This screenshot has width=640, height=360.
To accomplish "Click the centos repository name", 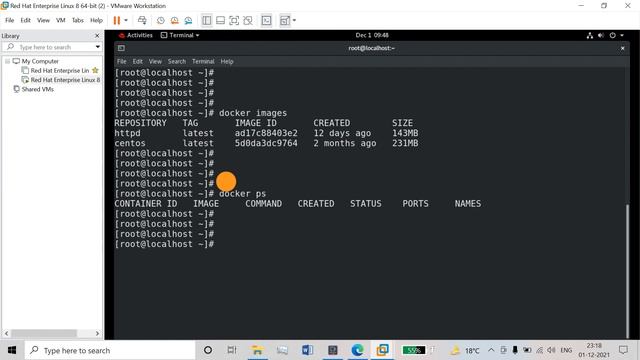I will [130, 143].
